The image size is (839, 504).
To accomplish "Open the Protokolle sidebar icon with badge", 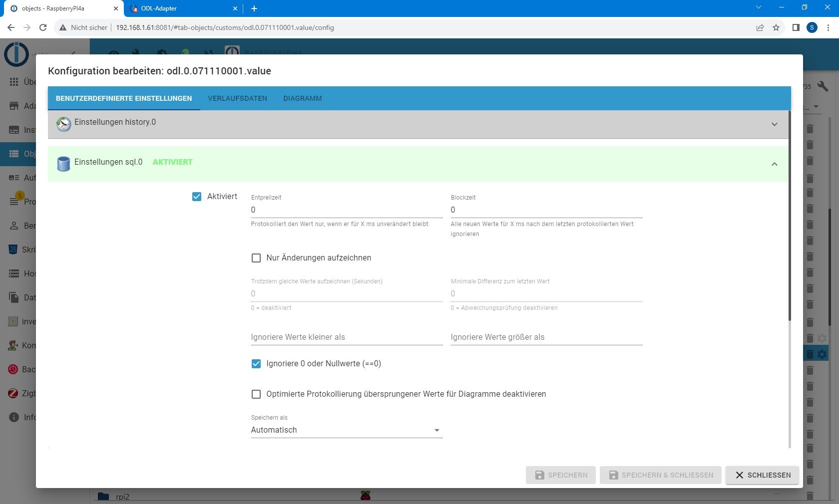I will (x=15, y=201).
